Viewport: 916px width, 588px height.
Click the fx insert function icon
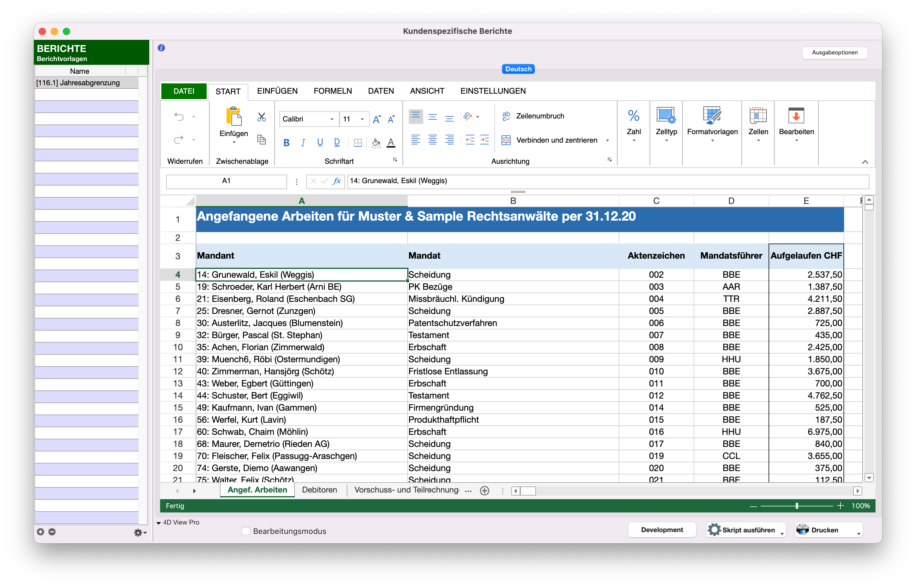click(337, 181)
